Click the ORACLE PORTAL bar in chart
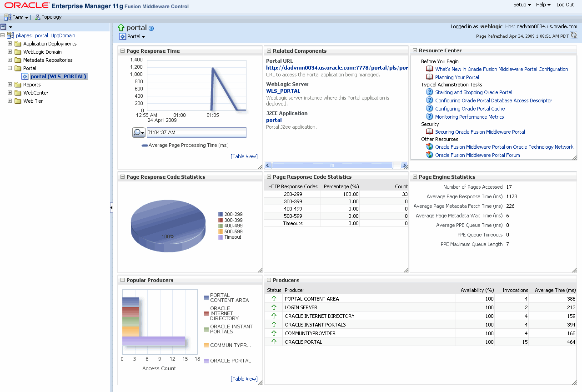The height and width of the screenshot is (392, 582). (x=154, y=342)
